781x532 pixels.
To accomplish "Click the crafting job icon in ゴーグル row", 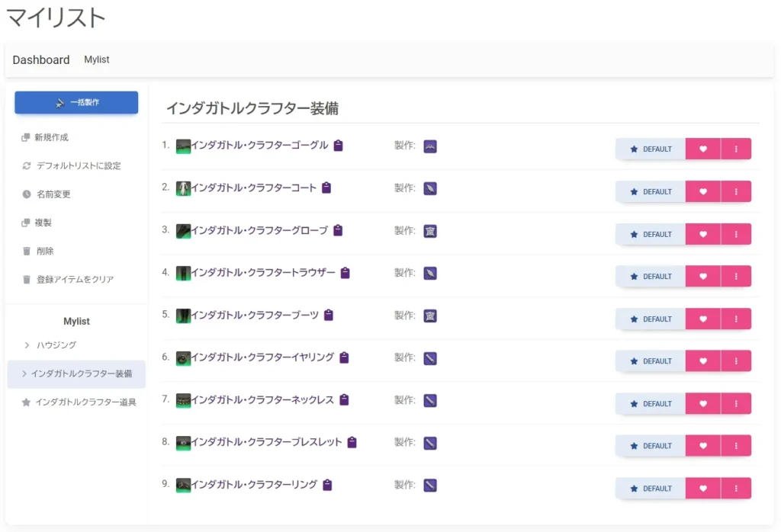I will tap(430, 146).
